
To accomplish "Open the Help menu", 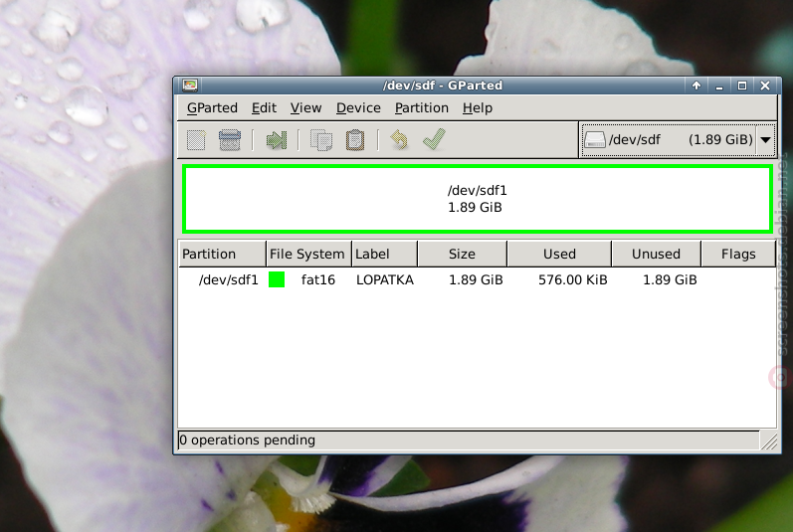I will tap(477, 108).
